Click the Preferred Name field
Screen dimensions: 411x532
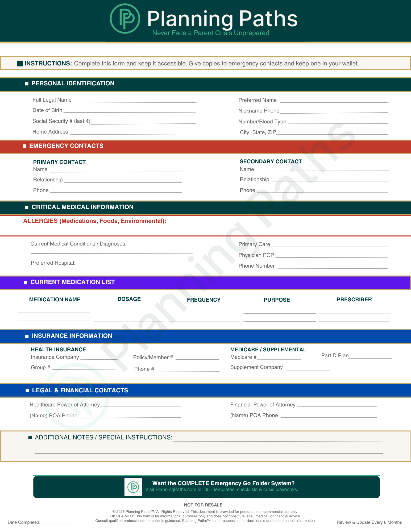point(334,100)
